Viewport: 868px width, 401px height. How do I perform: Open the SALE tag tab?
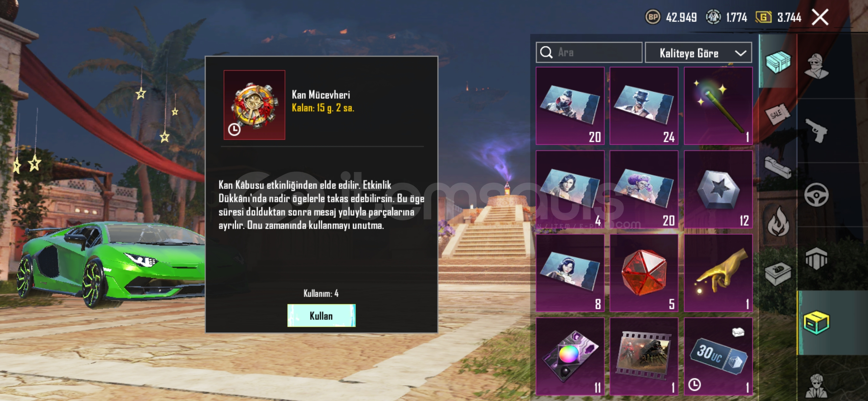click(x=777, y=114)
